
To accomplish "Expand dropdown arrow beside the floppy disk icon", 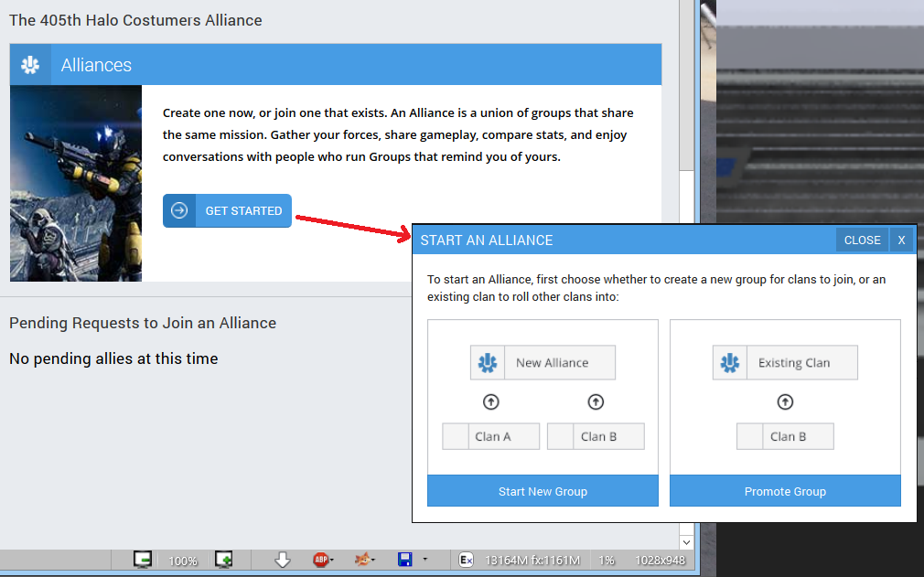I will [x=424, y=560].
